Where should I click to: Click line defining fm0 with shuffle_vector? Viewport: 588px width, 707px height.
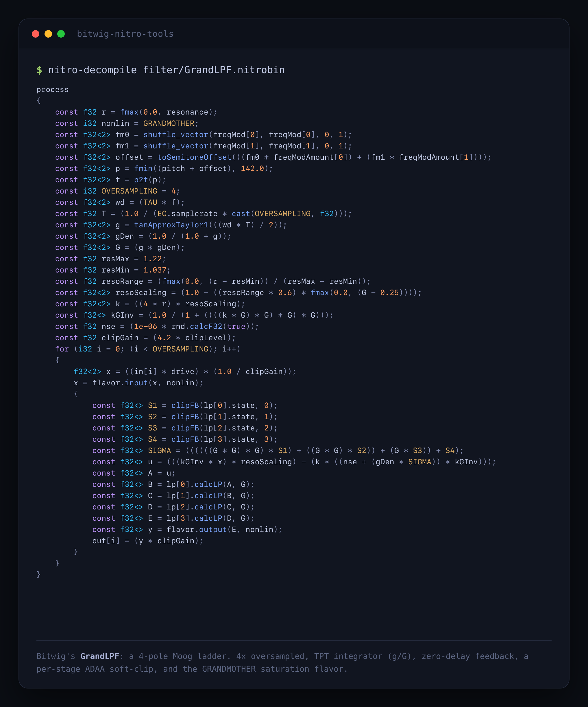pos(204,135)
